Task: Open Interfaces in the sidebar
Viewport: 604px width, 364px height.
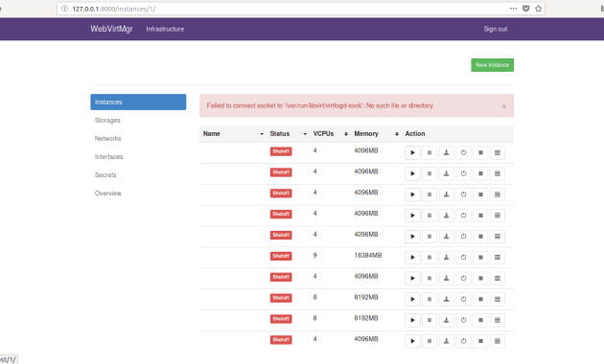Action: [x=108, y=156]
